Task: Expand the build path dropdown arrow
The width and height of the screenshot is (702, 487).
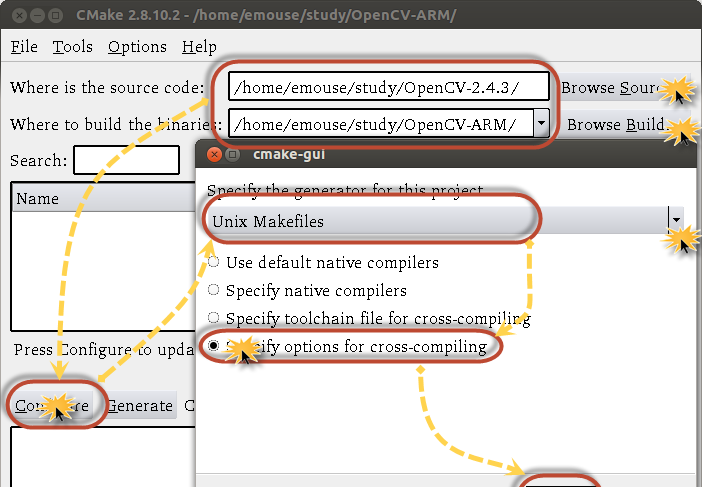Action: click(541, 123)
